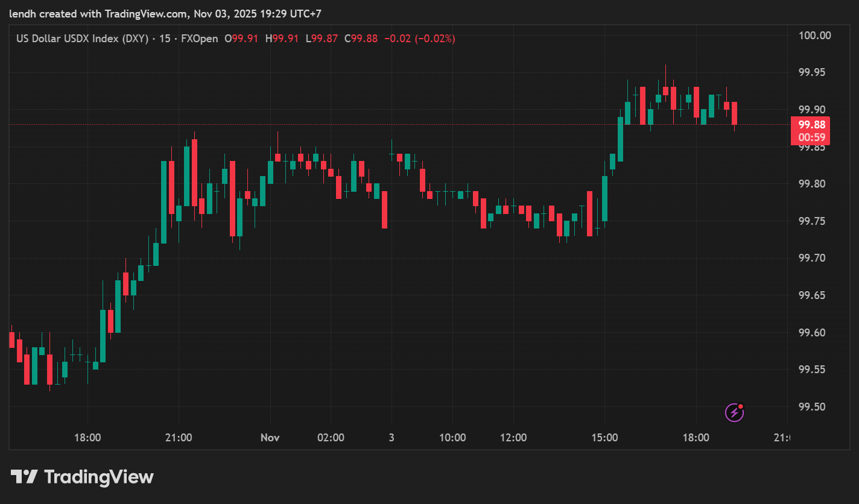The height and width of the screenshot is (504, 859).
Task: Click the 100.00 label on price axis
Action: (814, 36)
